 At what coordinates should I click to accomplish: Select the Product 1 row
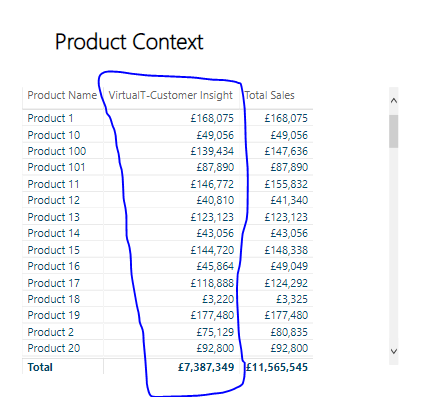(x=168, y=118)
